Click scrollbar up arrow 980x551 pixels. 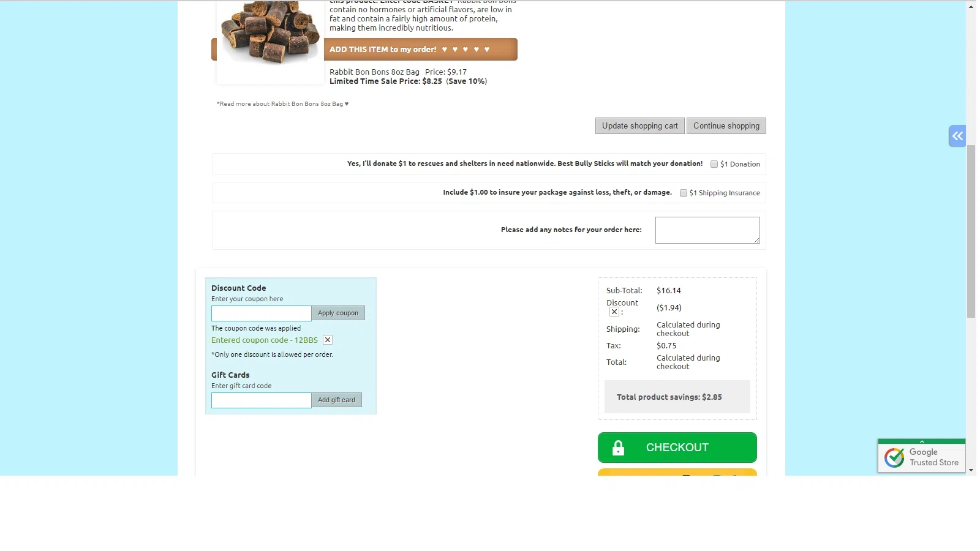(971, 7)
